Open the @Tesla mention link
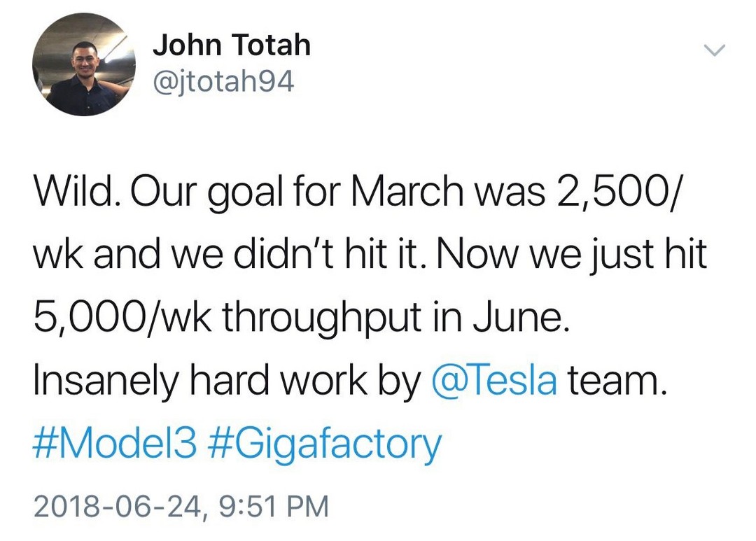This screenshot has width=756, height=541. tap(495, 380)
